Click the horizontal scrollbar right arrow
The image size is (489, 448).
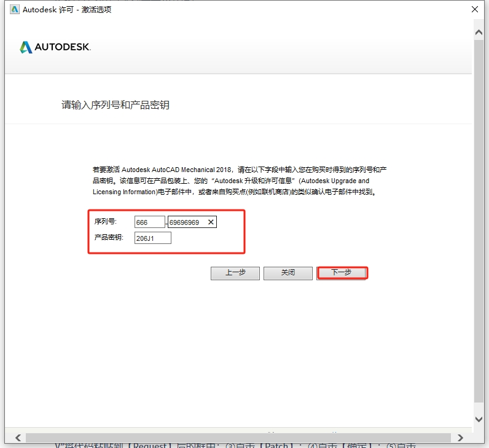pyautogui.click(x=460, y=438)
